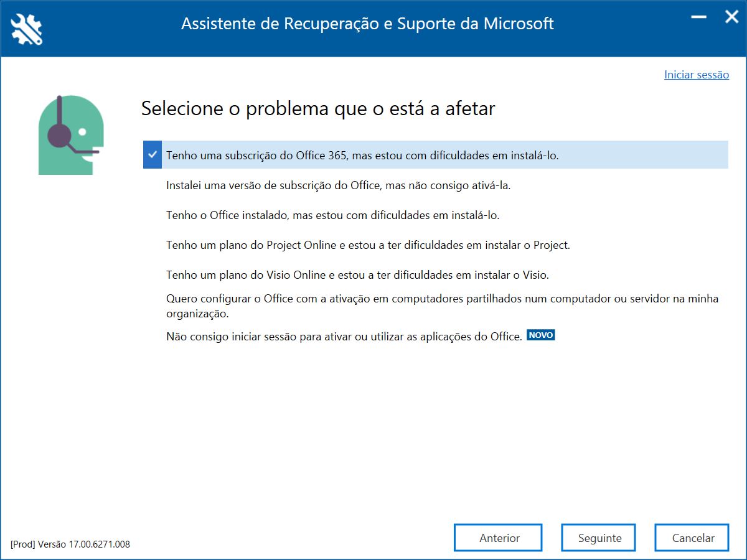Click the Cancelar button
This screenshot has height=560, width=747.
pyautogui.click(x=692, y=538)
